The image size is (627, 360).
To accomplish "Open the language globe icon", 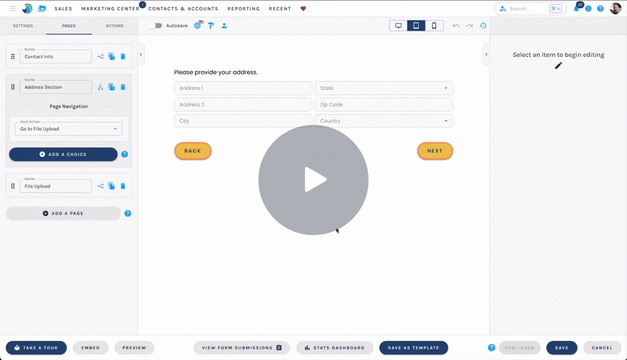I will 198,25.
